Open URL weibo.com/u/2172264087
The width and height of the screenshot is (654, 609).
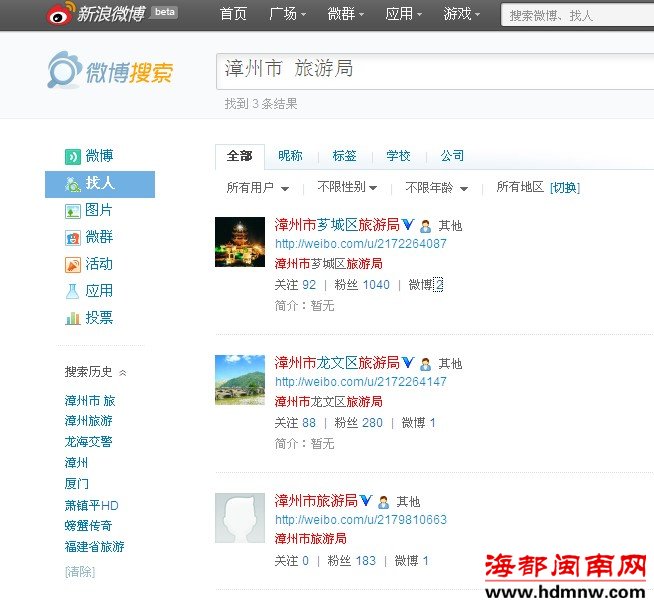coord(361,244)
